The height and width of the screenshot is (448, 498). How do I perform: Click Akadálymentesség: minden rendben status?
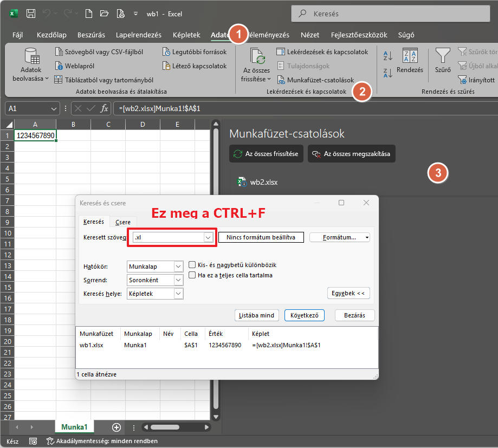pyautogui.click(x=102, y=441)
